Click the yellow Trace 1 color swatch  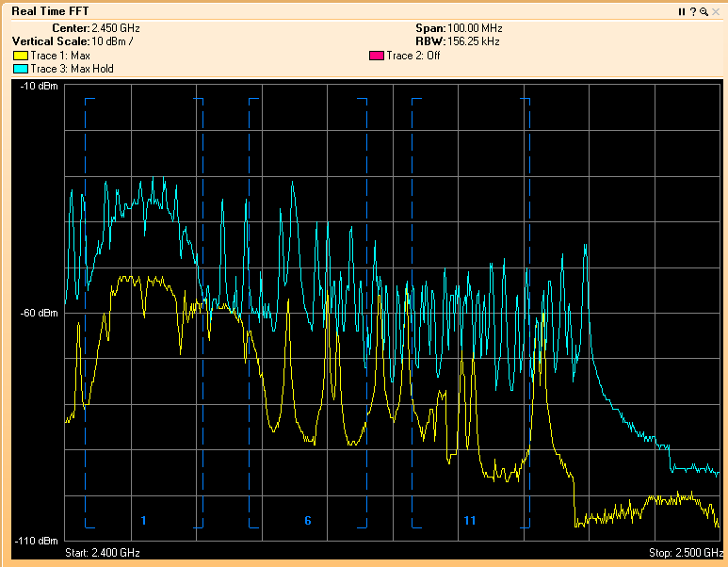click(20, 57)
